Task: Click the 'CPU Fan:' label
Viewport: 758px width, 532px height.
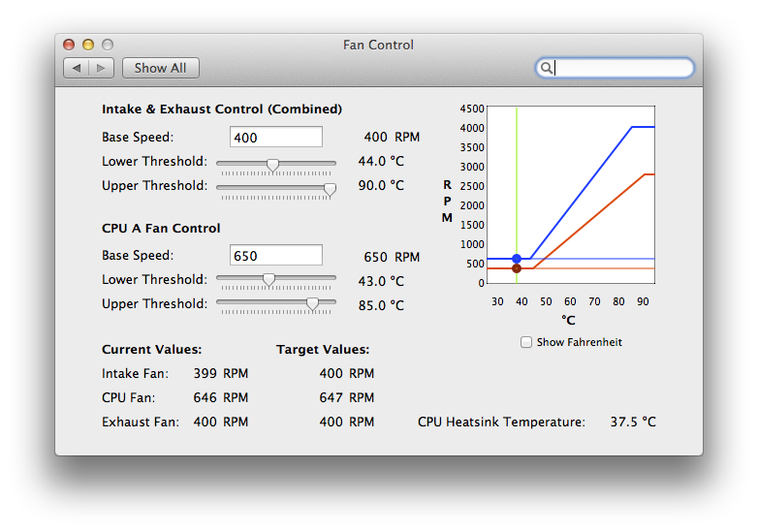Action: point(129,397)
